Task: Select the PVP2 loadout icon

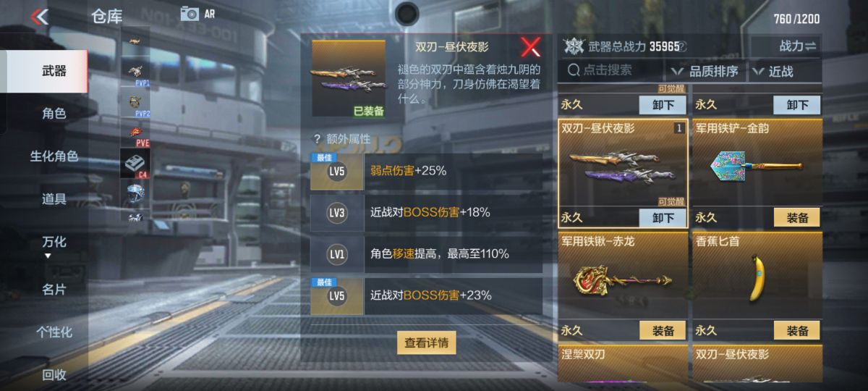Action: point(135,104)
